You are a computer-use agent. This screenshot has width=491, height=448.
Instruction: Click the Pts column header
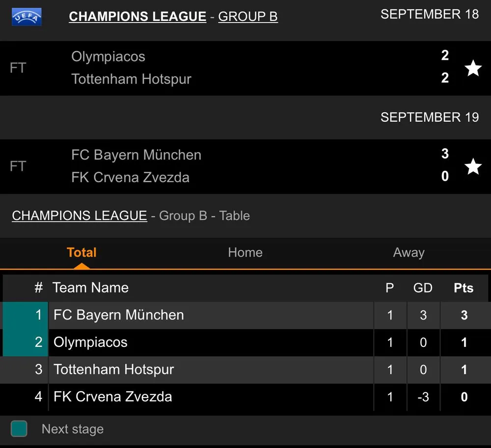tap(464, 288)
